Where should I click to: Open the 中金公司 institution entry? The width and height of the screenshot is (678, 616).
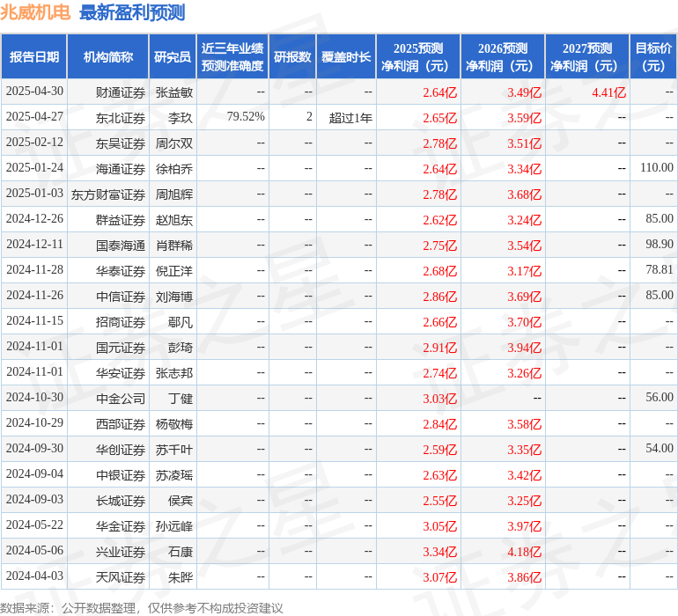coord(121,398)
